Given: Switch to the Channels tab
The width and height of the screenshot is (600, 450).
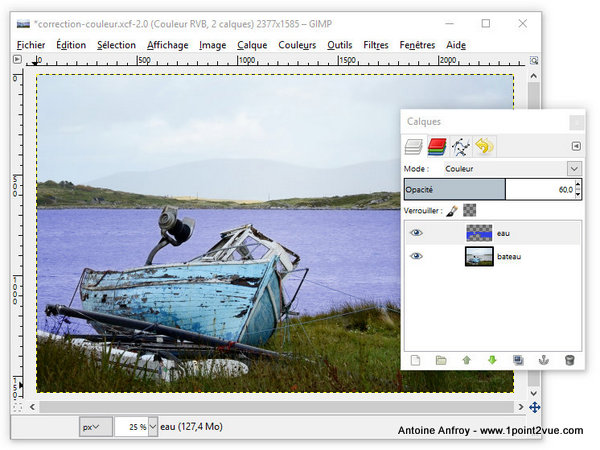Looking at the screenshot, I should tap(437, 147).
